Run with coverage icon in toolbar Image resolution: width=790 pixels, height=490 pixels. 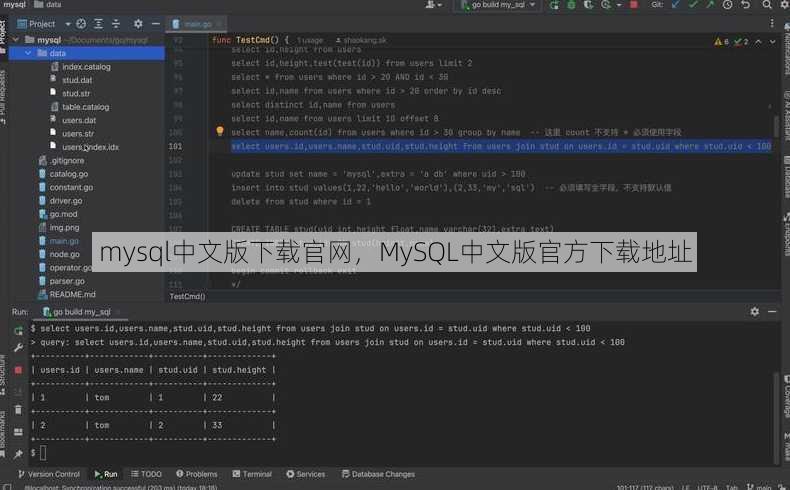click(588, 5)
